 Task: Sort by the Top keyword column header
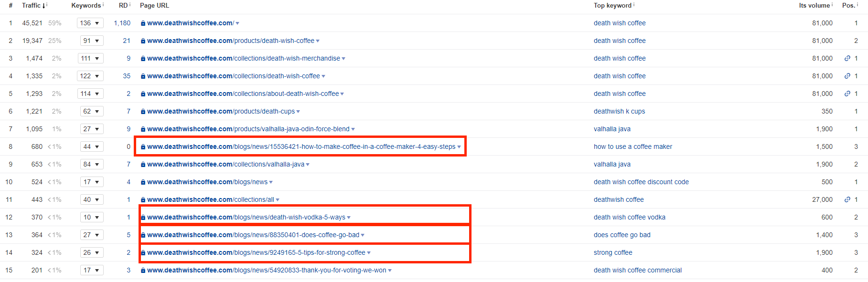click(x=612, y=5)
